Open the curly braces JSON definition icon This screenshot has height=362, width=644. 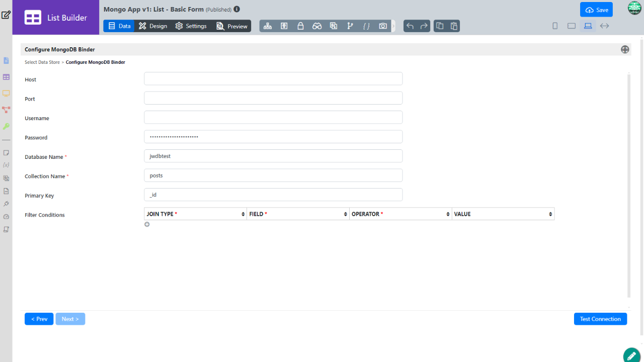tap(366, 26)
